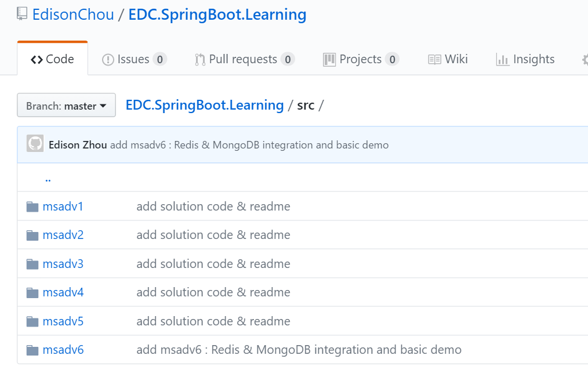Click the repository book icon beside EdisonChou
Viewport: 588px width, 377px height.
pos(22,14)
